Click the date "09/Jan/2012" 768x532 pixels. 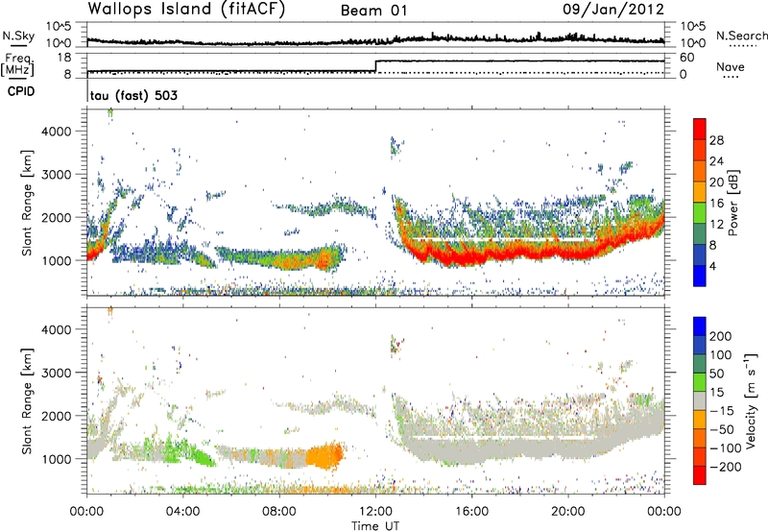tap(613, 10)
